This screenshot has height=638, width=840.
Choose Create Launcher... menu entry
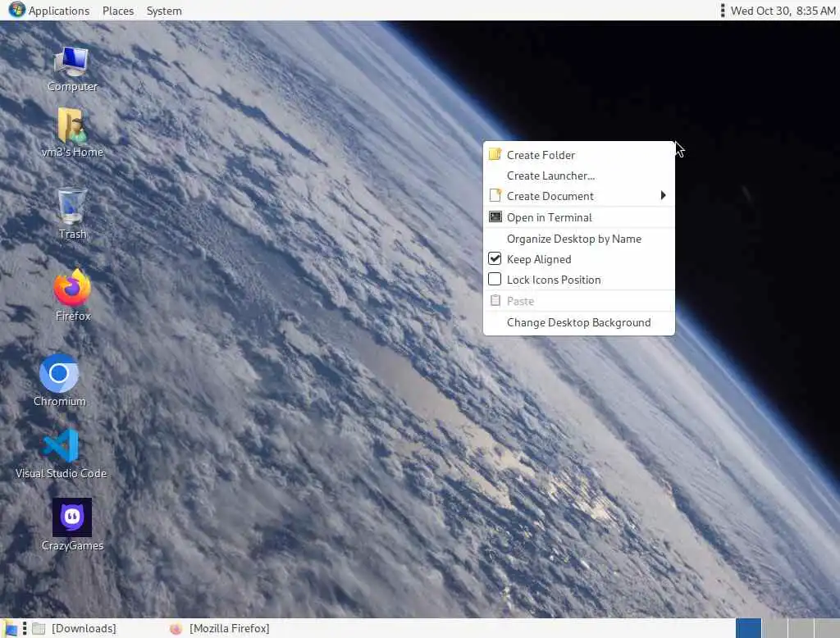[578, 175]
